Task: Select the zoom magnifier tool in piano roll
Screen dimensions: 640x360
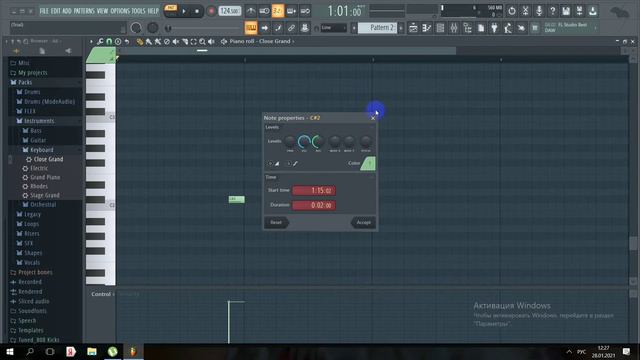Action: click(x=202, y=41)
